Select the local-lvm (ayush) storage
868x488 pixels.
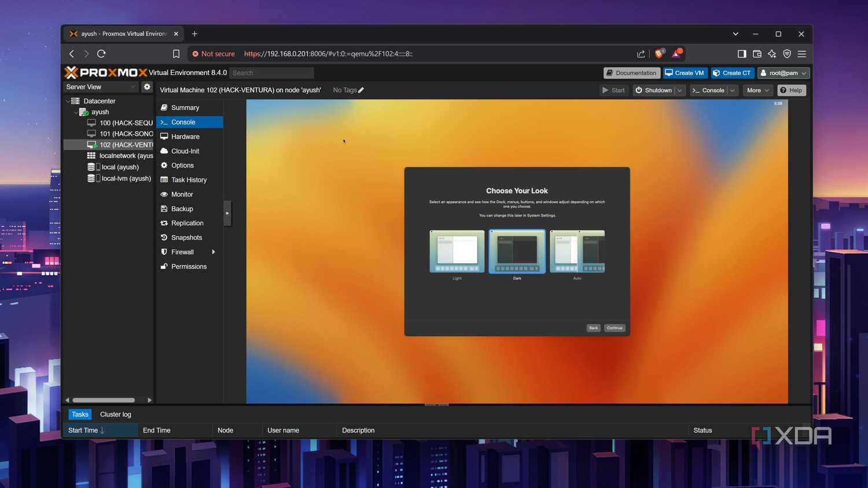click(119, 179)
